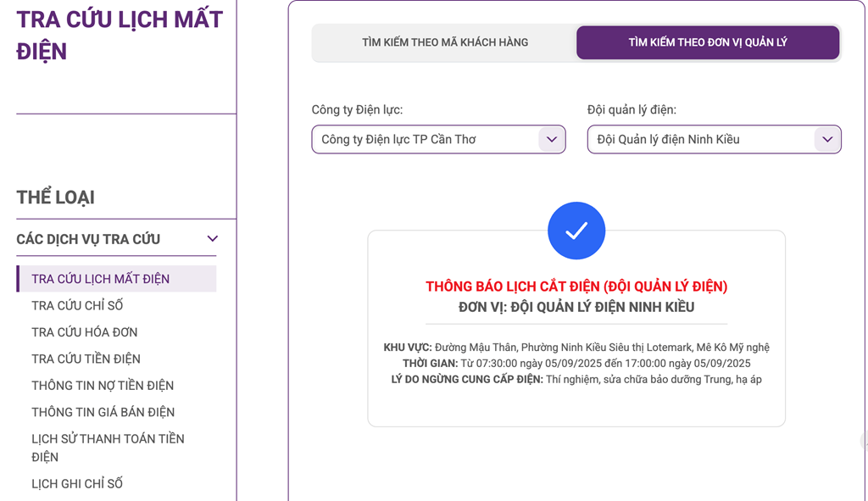The height and width of the screenshot is (501, 868).
Task: Click the CÁC DỊCH VỤ TRA CỨU heading
Action: click(88, 239)
